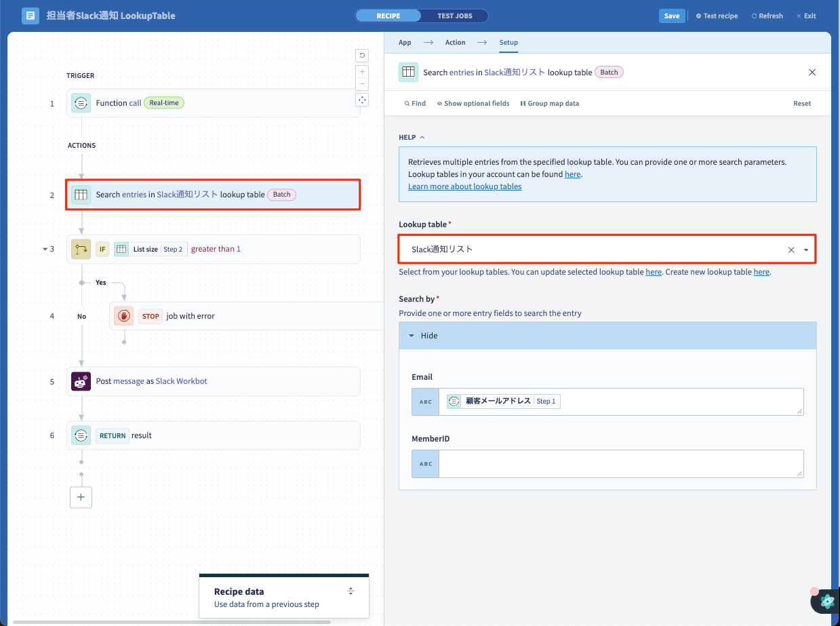The width and height of the screenshot is (840, 626).
Task: Click the MemberID input field
Action: coord(621,464)
